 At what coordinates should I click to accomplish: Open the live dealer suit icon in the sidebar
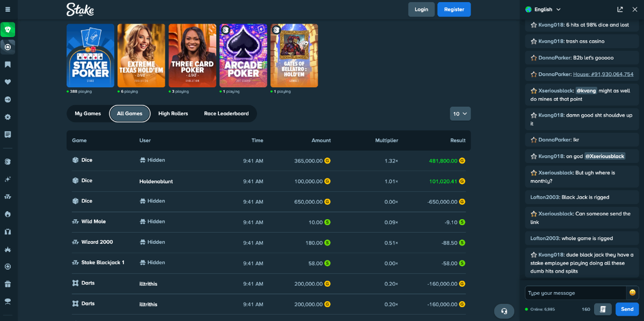pos(8,232)
